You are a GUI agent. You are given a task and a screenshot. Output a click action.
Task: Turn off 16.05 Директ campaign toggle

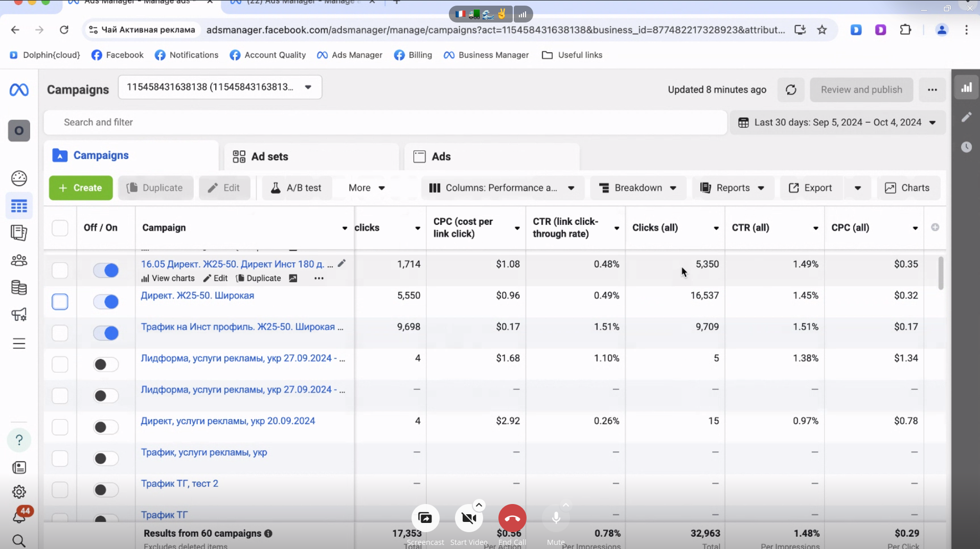[x=106, y=270]
